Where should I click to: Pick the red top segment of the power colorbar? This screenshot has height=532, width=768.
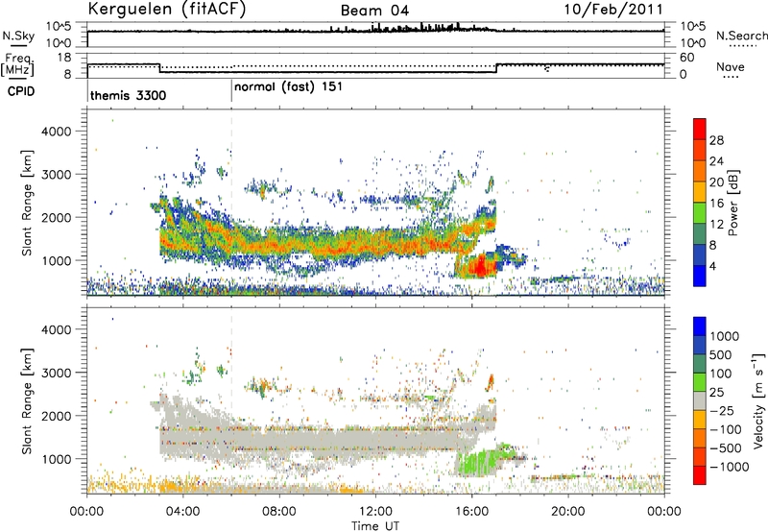pyautogui.click(x=700, y=129)
